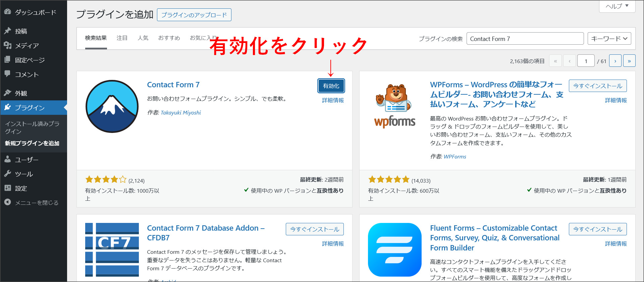Click 今すぐインストール for Fluent Forms

[x=598, y=229]
